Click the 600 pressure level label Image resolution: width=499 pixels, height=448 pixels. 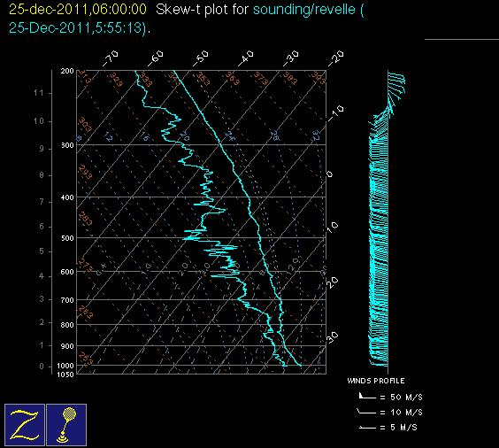click(x=67, y=272)
